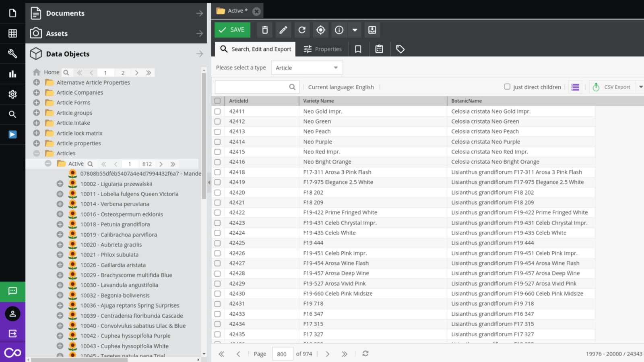
Task: Locate in tree using the target icon
Action: point(320,30)
